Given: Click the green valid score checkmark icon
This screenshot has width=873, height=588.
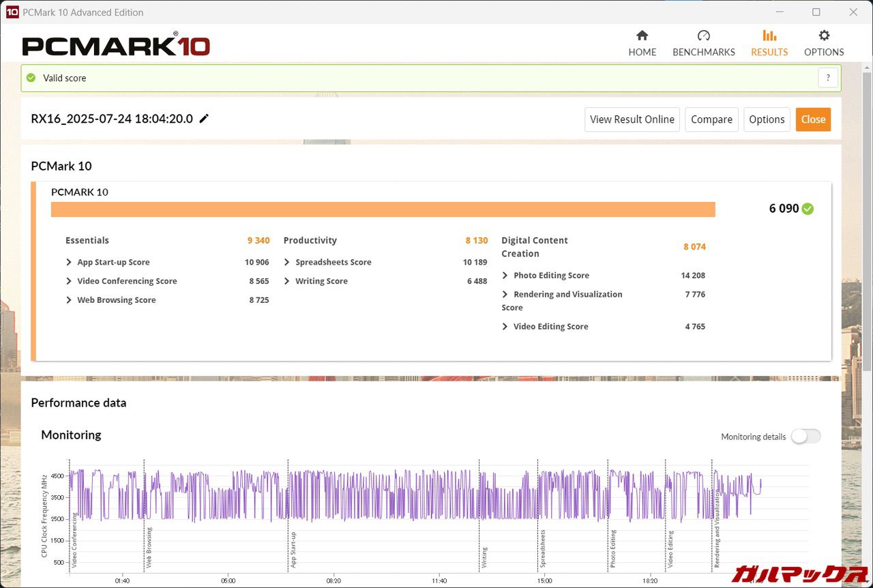Looking at the screenshot, I should tap(31, 78).
